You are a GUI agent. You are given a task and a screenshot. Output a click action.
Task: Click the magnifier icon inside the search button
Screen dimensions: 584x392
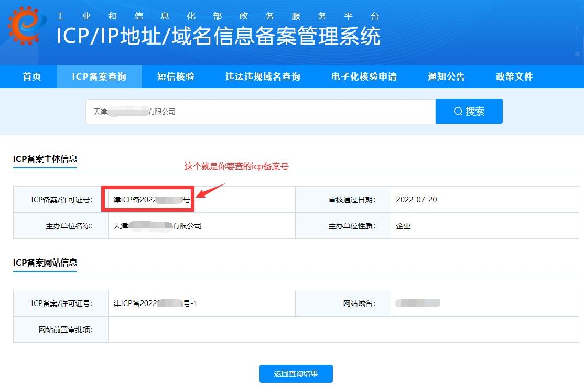458,111
